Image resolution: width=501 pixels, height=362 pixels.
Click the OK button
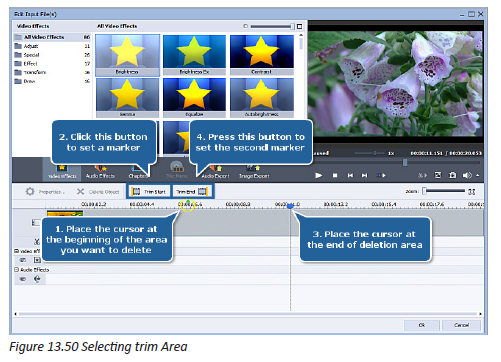422,325
